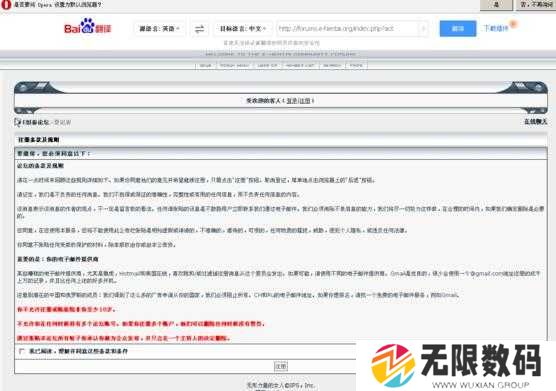Click the login link in welcome banner
Image resolution: width=556 pixels, height=391 pixels.
(x=292, y=101)
